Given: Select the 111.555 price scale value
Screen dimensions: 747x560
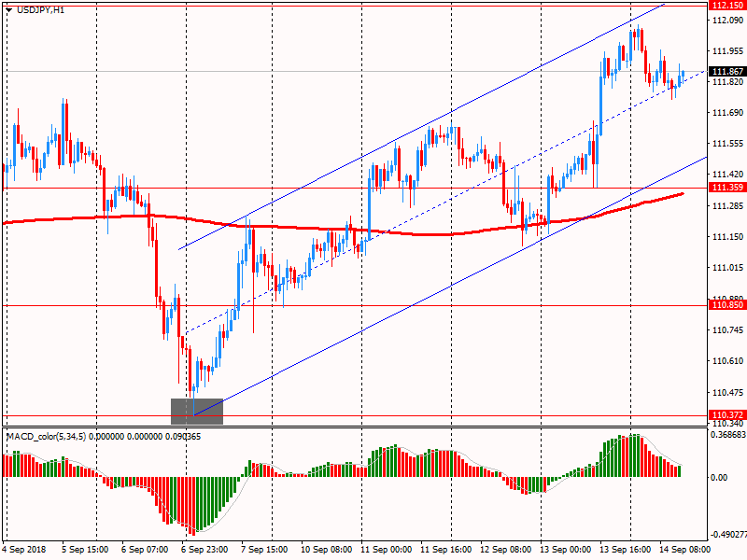Looking at the screenshot, I should pyautogui.click(x=727, y=144).
